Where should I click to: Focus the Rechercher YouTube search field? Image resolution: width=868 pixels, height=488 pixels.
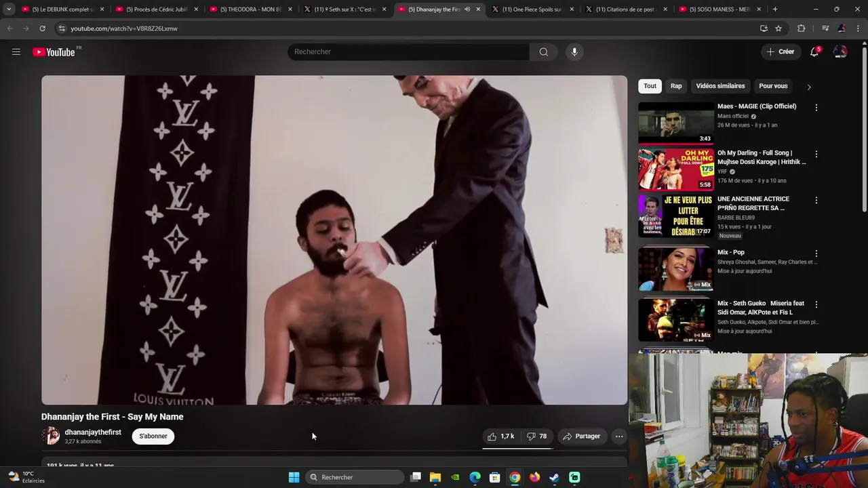click(408, 52)
